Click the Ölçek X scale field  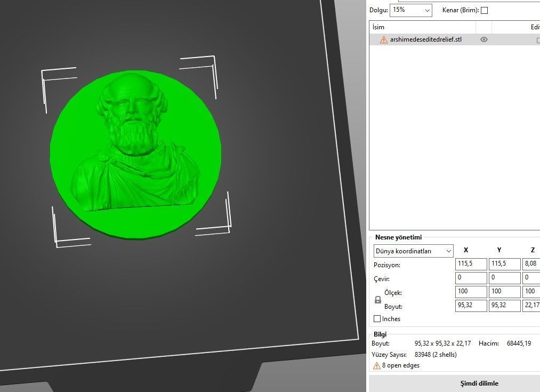coord(471,292)
